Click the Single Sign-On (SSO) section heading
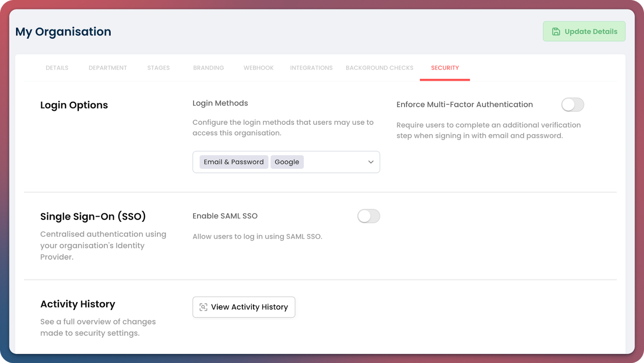The width and height of the screenshot is (644, 363). (x=93, y=217)
